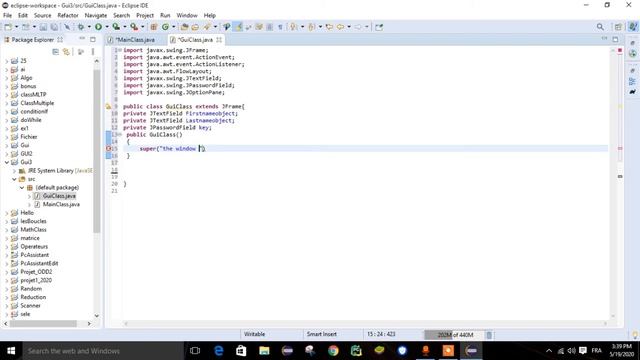Open the dropdown beside Back navigation arrow
The height and width of the screenshot is (360, 640).
pos(349,27)
